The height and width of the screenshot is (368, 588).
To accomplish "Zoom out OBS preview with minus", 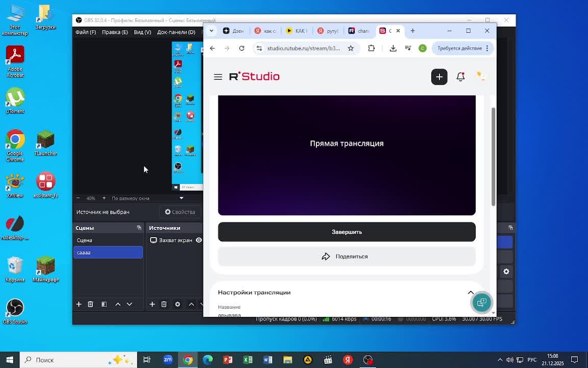I will pyautogui.click(x=78, y=198).
